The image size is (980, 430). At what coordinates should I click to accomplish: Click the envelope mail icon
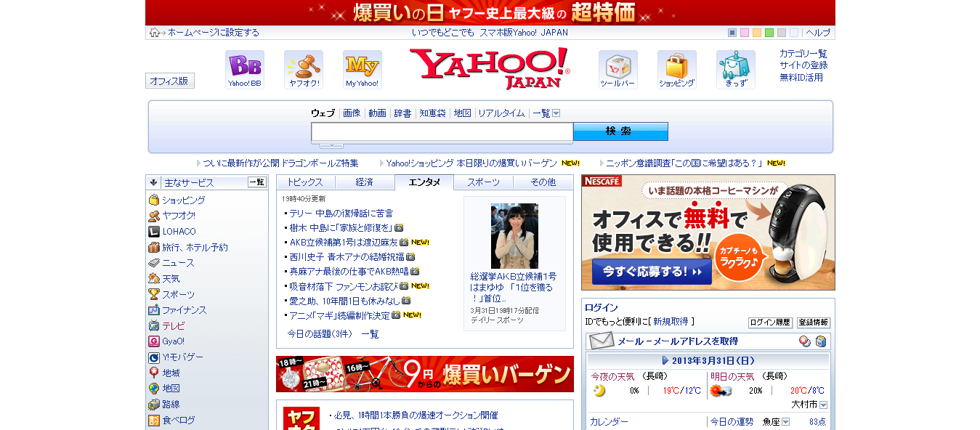coord(602,341)
